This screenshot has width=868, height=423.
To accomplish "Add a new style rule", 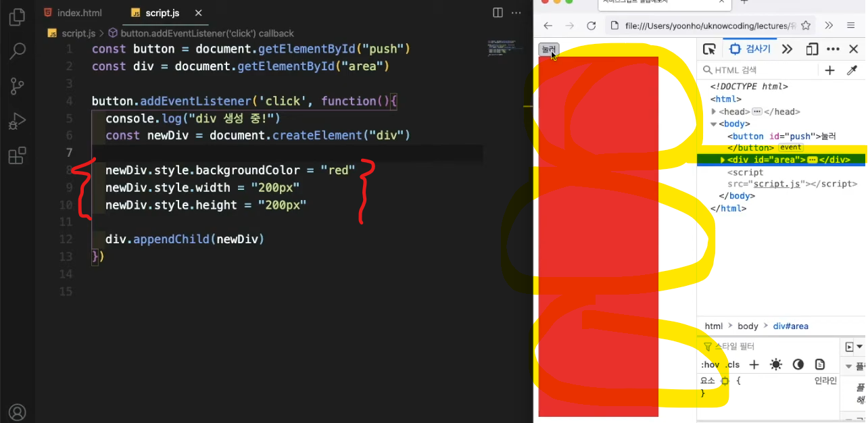I will tap(754, 365).
